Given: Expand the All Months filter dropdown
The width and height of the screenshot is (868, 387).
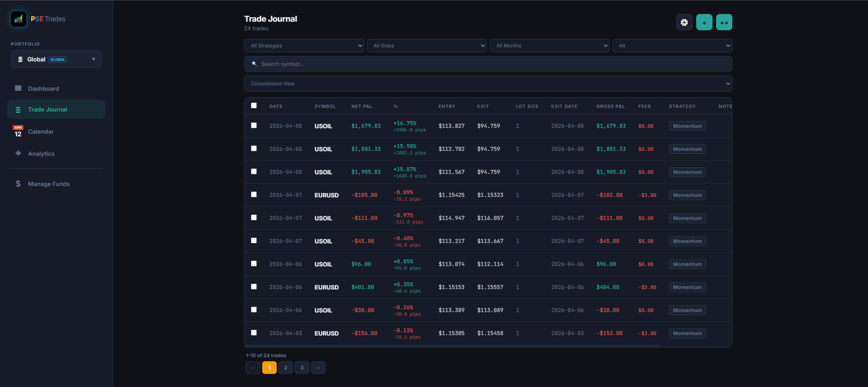Looking at the screenshot, I should tap(549, 46).
